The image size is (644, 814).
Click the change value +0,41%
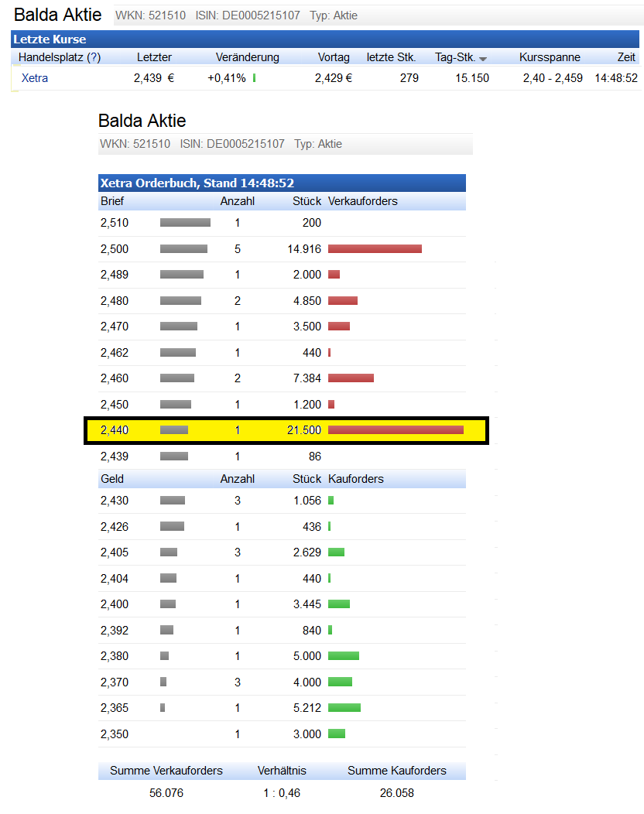(x=227, y=78)
